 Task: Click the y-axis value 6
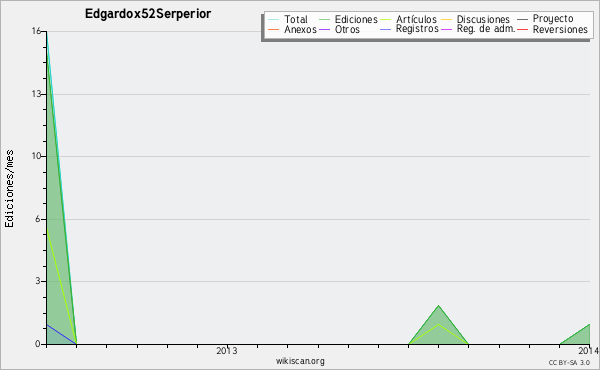(38, 219)
